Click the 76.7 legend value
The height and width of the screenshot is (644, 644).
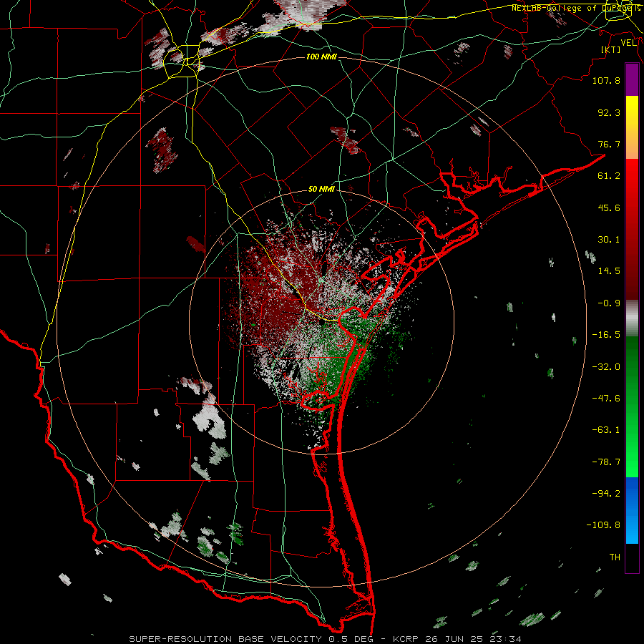[x=609, y=144]
